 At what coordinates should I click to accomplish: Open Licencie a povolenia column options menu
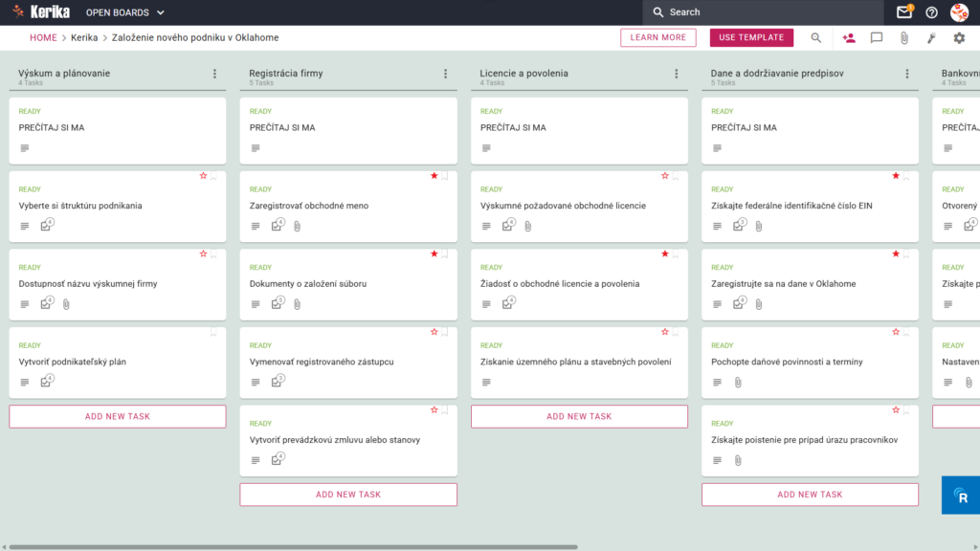coord(677,74)
